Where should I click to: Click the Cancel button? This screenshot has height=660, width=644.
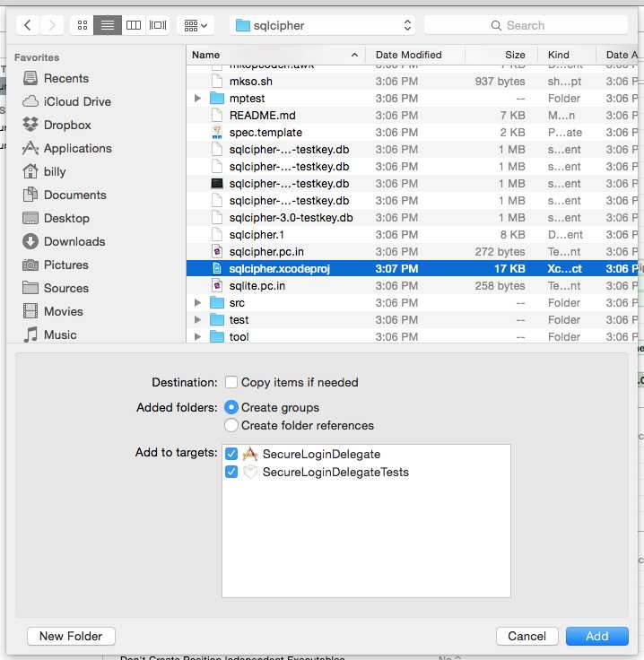point(527,636)
